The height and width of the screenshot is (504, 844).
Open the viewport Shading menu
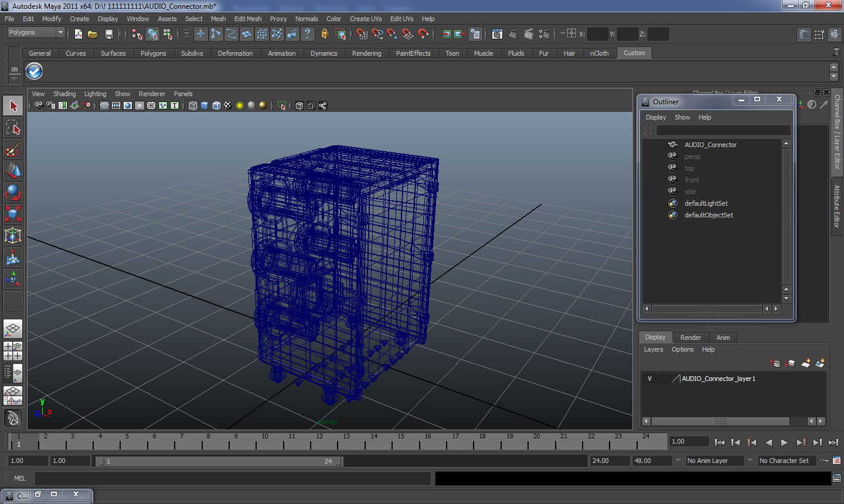64,94
